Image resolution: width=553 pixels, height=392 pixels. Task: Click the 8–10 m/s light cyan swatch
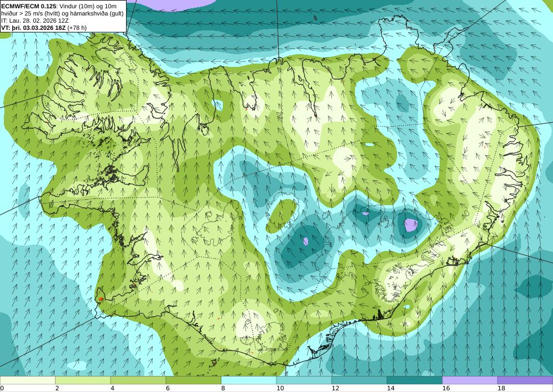tap(249, 380)
